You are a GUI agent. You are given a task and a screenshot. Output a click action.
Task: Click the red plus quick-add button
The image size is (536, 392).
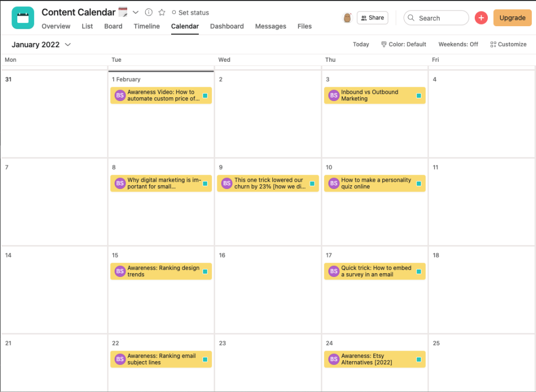pos(481,18)
